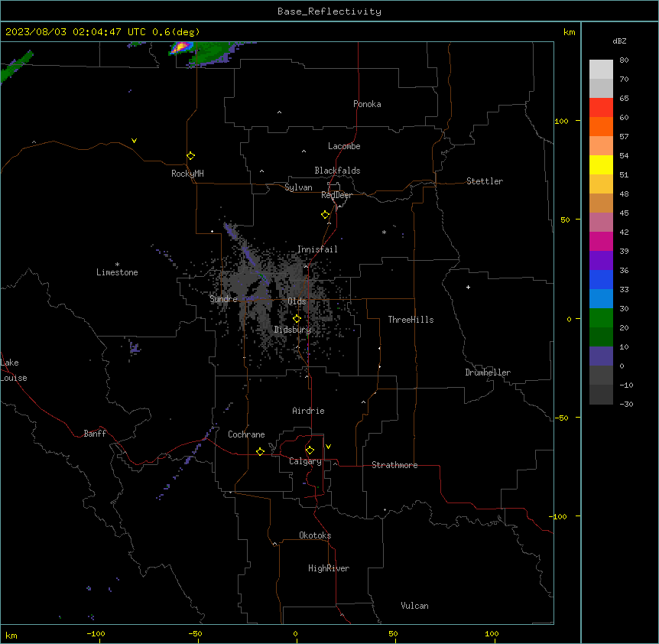Select the Lake Louise label
The height and width of the screenshot is (644, 659).
14,370
